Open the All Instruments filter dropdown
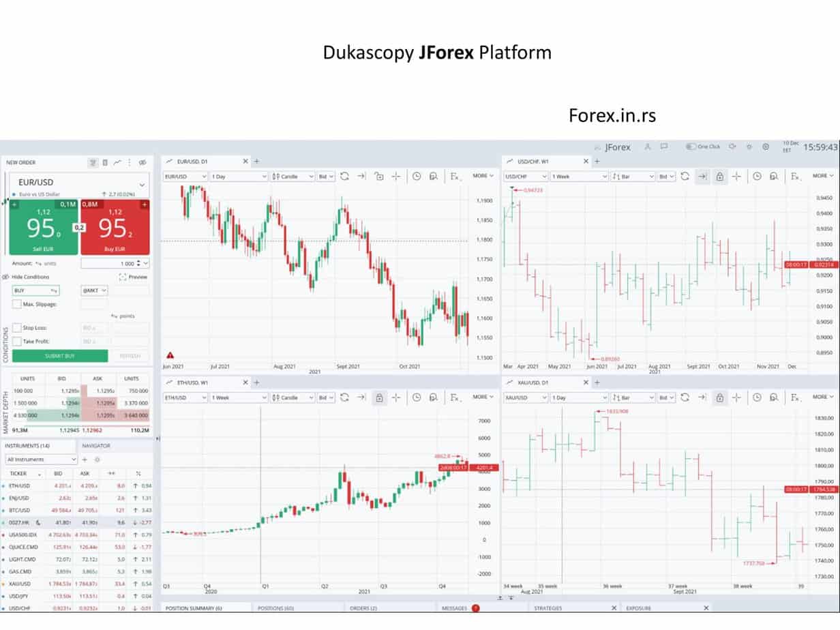 click(x=42, y=460)
